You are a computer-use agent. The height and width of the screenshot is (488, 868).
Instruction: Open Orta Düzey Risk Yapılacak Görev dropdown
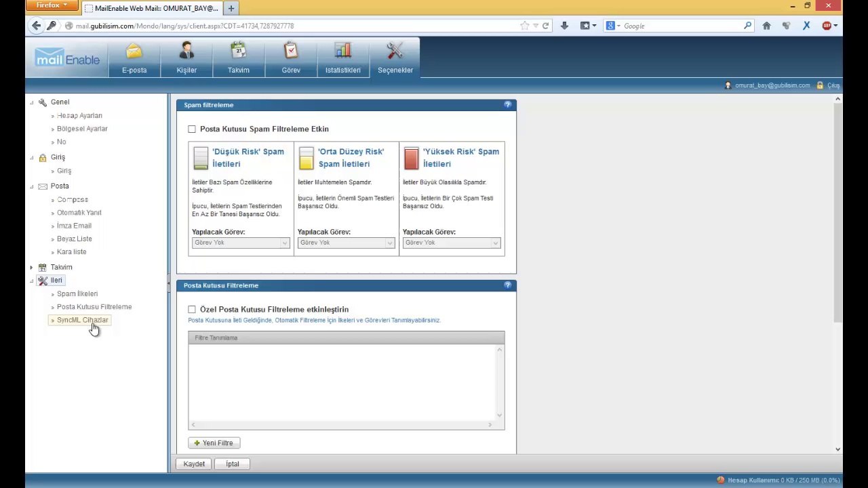pyautogui.click(x=346, y=243)
